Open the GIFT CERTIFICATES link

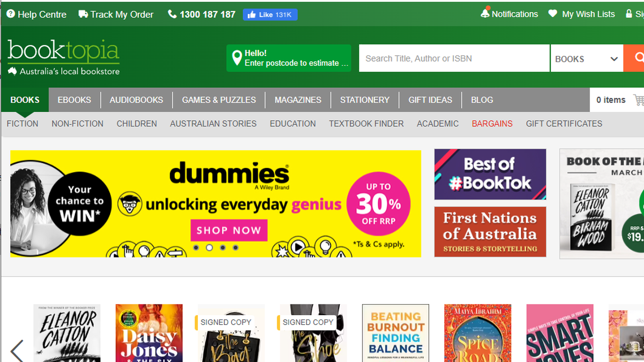click(564, 124)
